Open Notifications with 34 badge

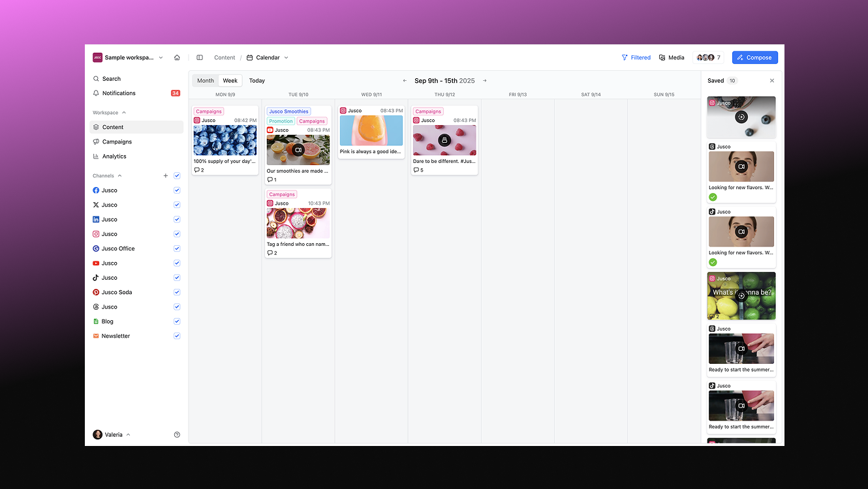click(x=136, y=93)
